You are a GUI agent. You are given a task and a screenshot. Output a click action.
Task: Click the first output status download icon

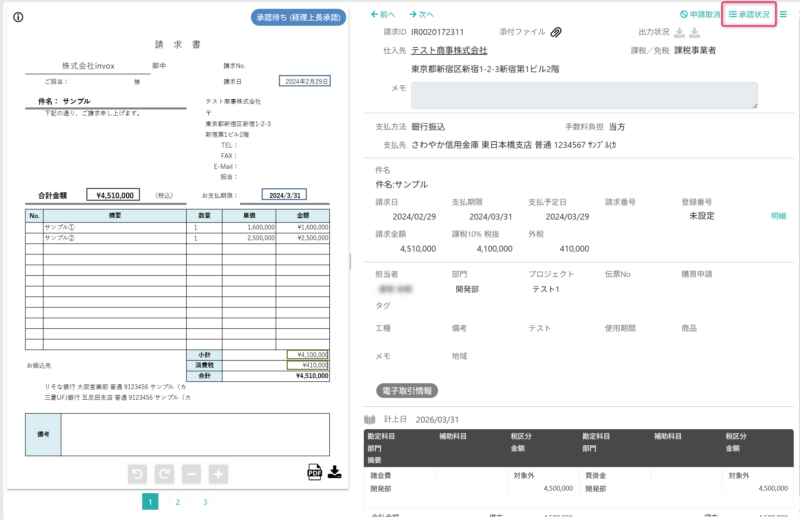click(x=679, y=33)
